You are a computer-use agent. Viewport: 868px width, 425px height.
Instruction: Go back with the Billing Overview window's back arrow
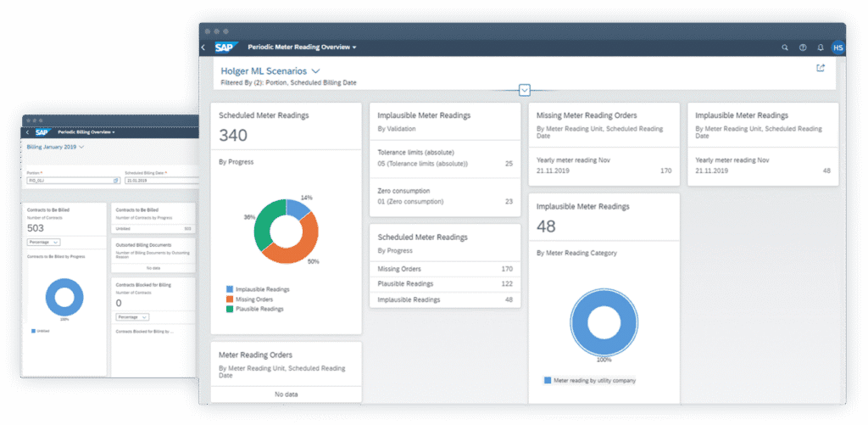click(x=27, y=132)
